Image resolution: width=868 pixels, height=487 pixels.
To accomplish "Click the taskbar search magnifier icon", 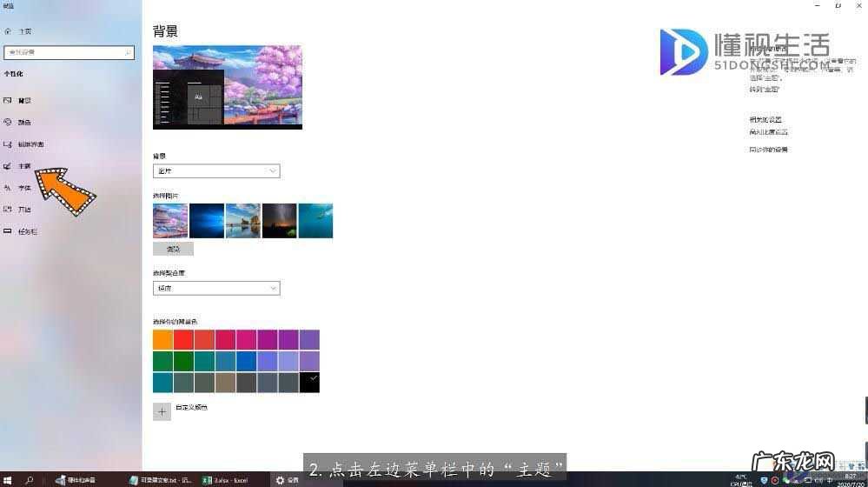I will [x=30, y=480].
